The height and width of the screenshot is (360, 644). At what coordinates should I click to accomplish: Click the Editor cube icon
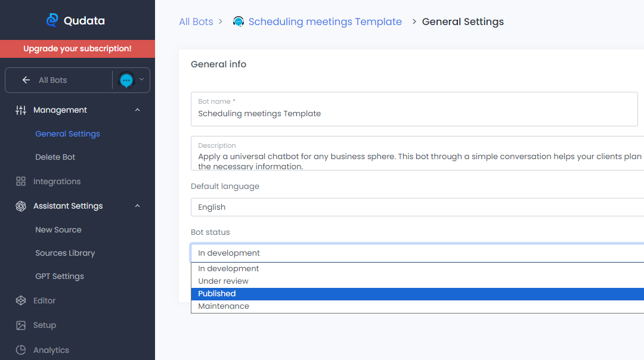[x=21, y=300]
